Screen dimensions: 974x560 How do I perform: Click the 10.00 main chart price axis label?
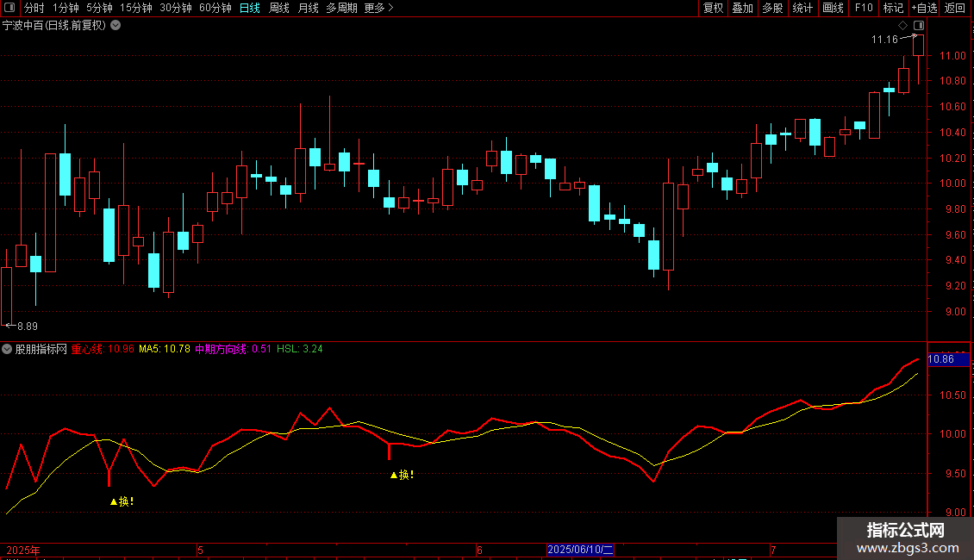tap(952, 184)
